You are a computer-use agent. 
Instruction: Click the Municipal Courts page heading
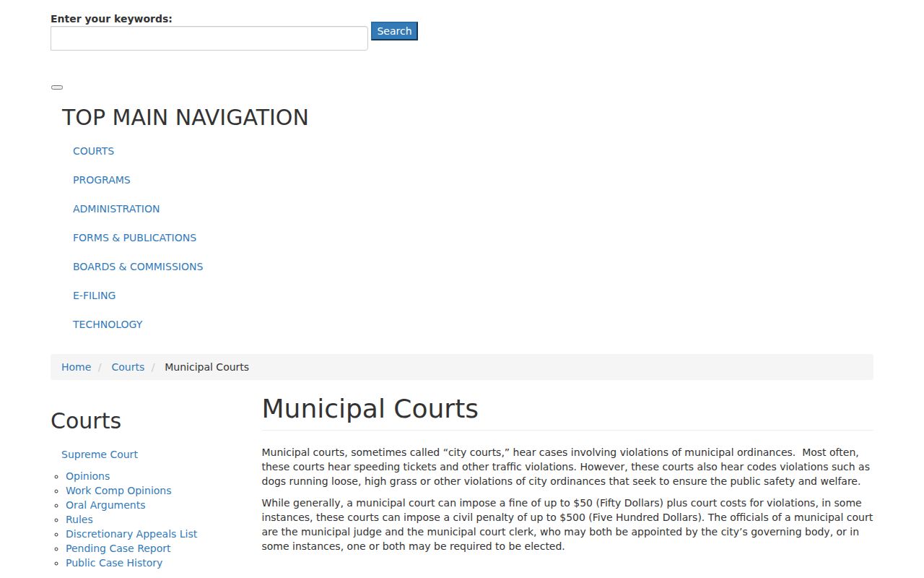click(370, 409)
